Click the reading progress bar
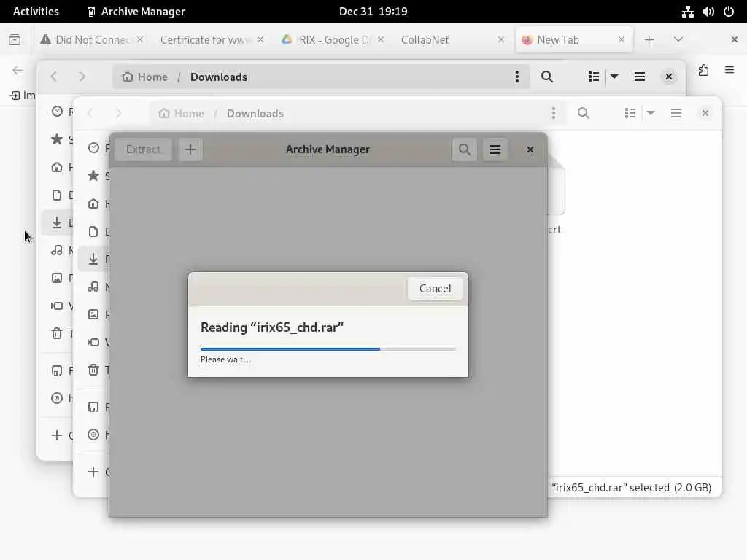The image size is (747, 560). point(328,349)
